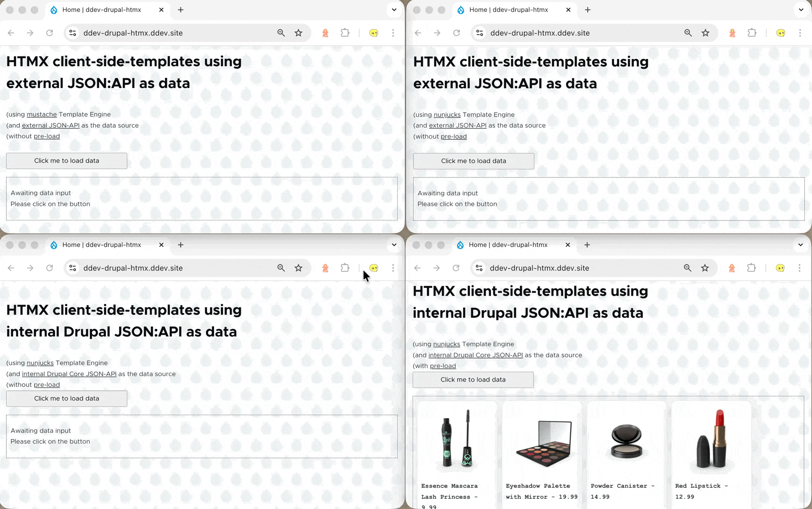This screenshot has width=812, height=509.
Task: Click orange extension icon in top-right window
Action: coord(732,33)
